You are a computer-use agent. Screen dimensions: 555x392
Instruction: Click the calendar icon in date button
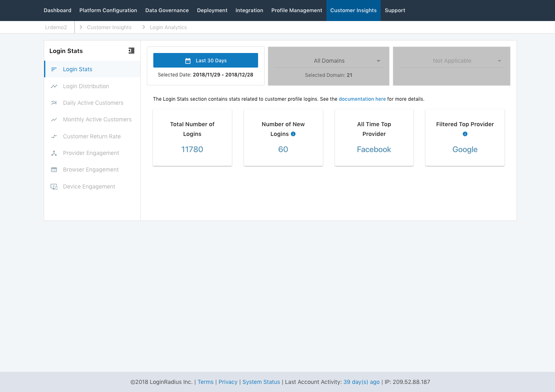[x=188, y=61]
